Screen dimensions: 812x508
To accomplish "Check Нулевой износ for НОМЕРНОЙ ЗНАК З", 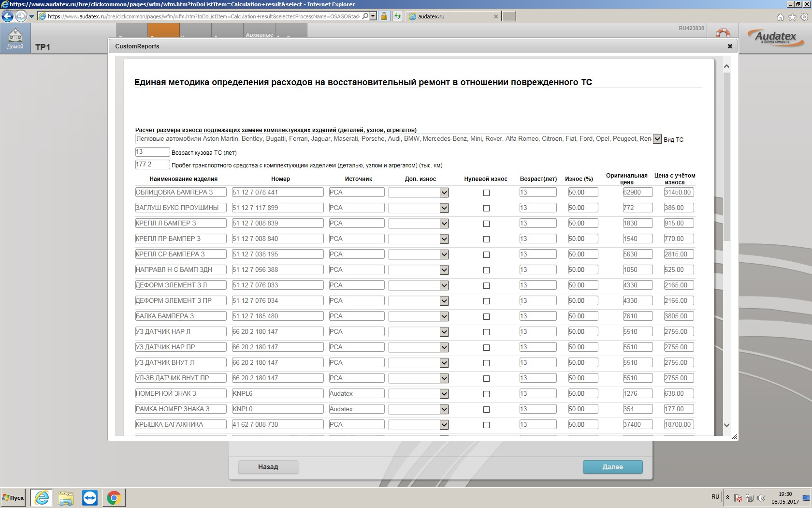I will click(x=487, y=394).
